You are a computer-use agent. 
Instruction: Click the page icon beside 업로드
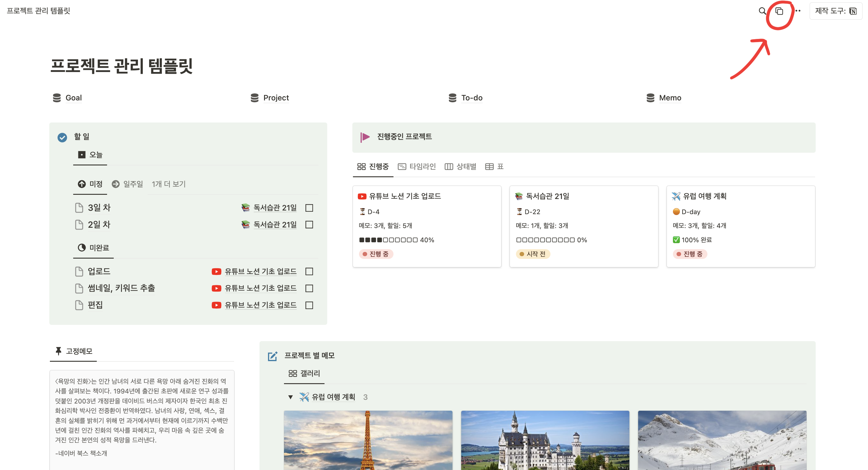[79, 271]
